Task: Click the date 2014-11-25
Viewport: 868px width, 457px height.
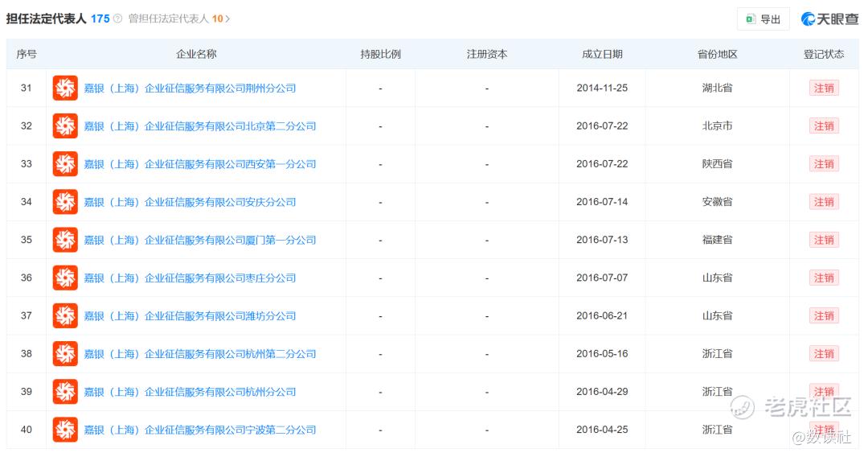Action: [x=602, y=88]
